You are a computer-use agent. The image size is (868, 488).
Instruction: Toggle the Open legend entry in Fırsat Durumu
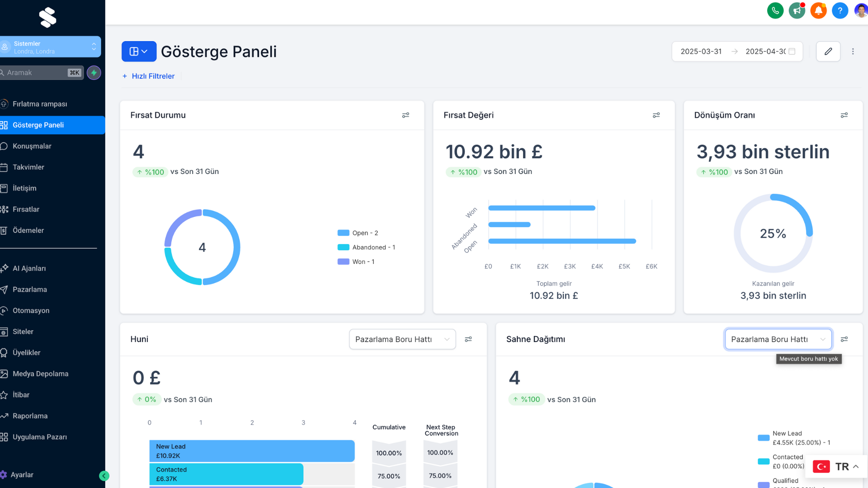(x=358, y=233)
